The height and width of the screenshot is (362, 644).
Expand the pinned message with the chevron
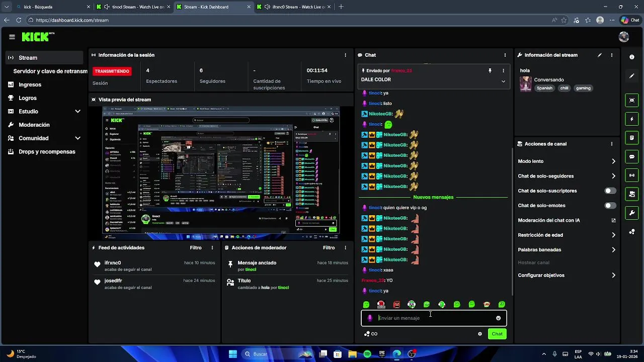coord(503,81)
